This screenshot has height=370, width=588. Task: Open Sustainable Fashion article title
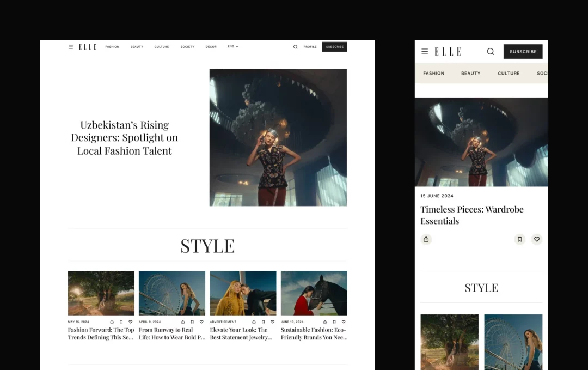[314, 333]
